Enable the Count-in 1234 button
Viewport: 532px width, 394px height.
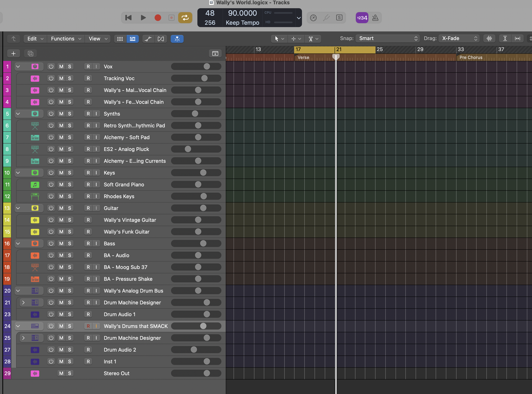click(x=362, y=18)
